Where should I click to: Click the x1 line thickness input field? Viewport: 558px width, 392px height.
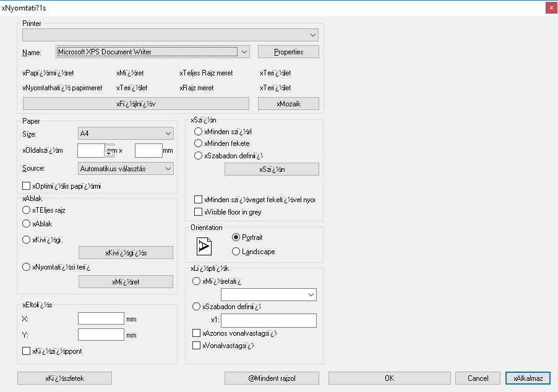coord(268,320)
